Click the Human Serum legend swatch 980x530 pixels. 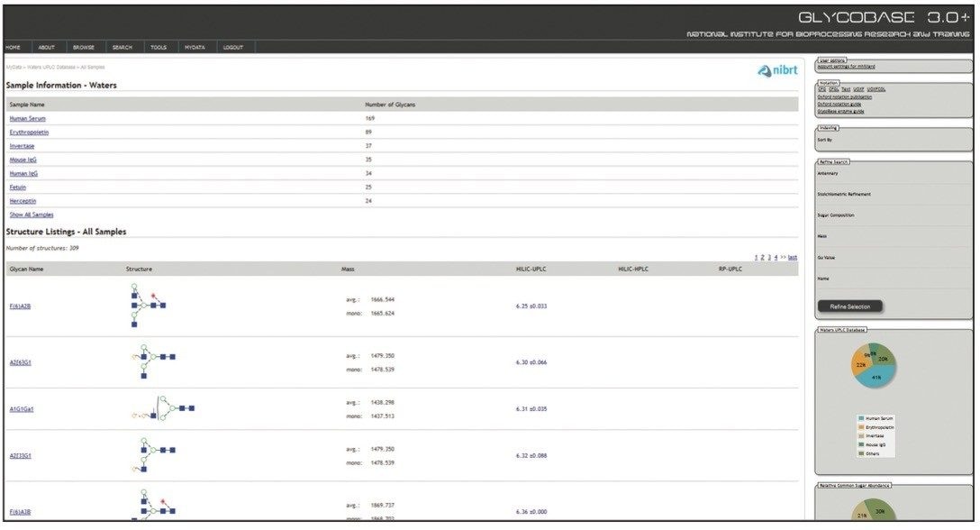coord(861,418)
